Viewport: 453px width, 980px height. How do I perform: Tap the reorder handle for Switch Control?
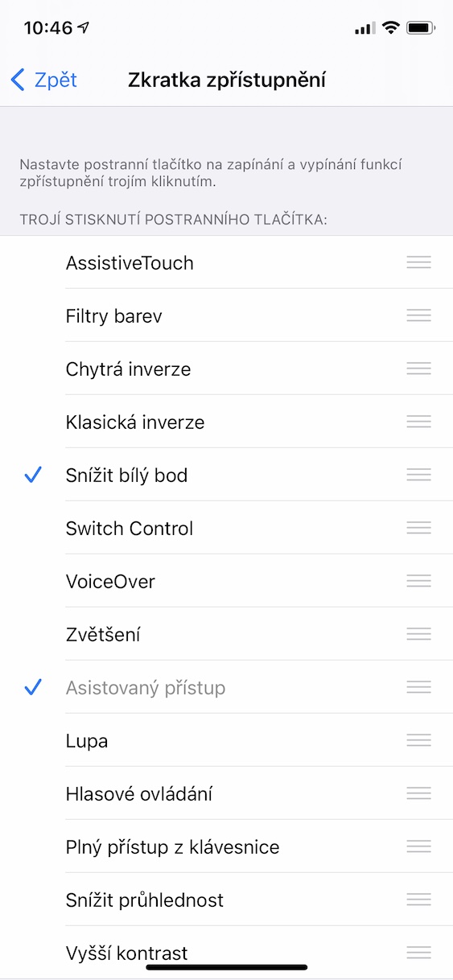click(x=418, y=528)
